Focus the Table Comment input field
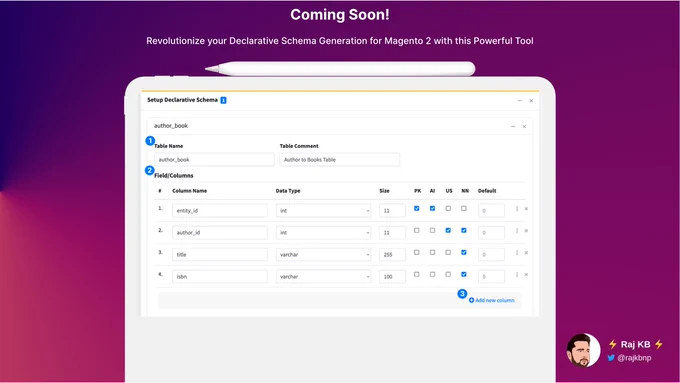The width and height of the screenshot is (680, 383). (340, 160)
